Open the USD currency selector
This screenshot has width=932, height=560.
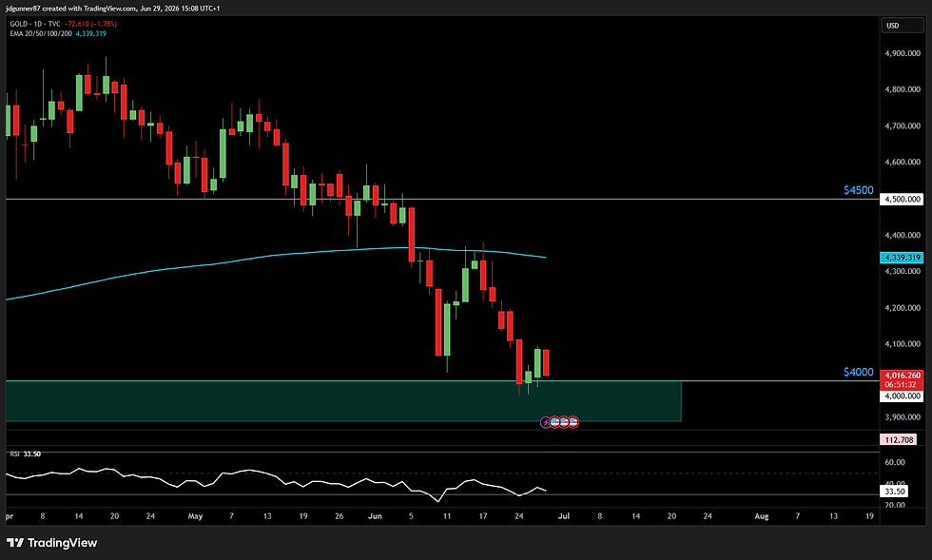pos(902,26)
